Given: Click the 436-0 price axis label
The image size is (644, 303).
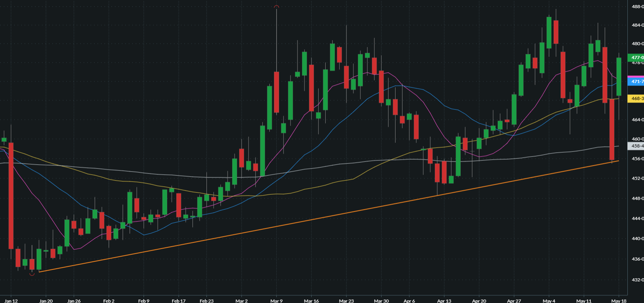Looking at the screenshot, I should (637, 259).
